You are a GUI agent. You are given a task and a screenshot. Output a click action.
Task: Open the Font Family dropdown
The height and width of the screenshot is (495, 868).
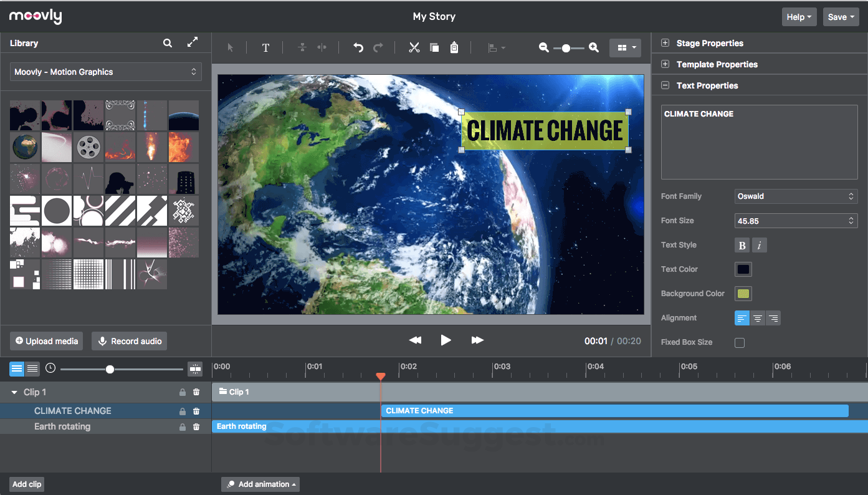[x=796, y=196]
